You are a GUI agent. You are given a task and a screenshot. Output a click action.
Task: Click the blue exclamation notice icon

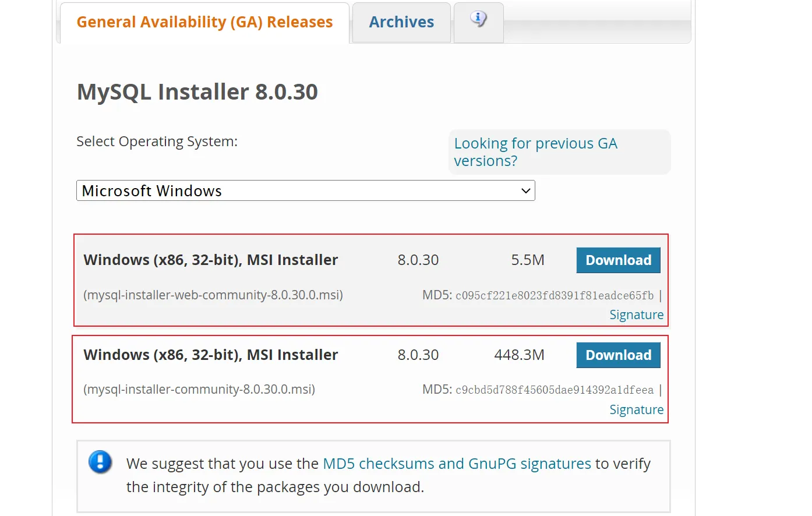[x=100, y=462]
